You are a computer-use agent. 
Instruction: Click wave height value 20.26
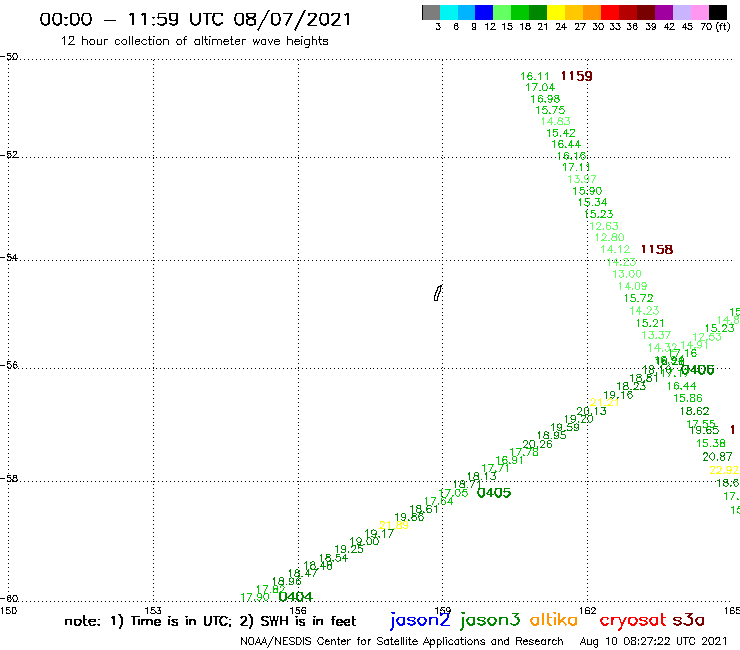[537, 444]
